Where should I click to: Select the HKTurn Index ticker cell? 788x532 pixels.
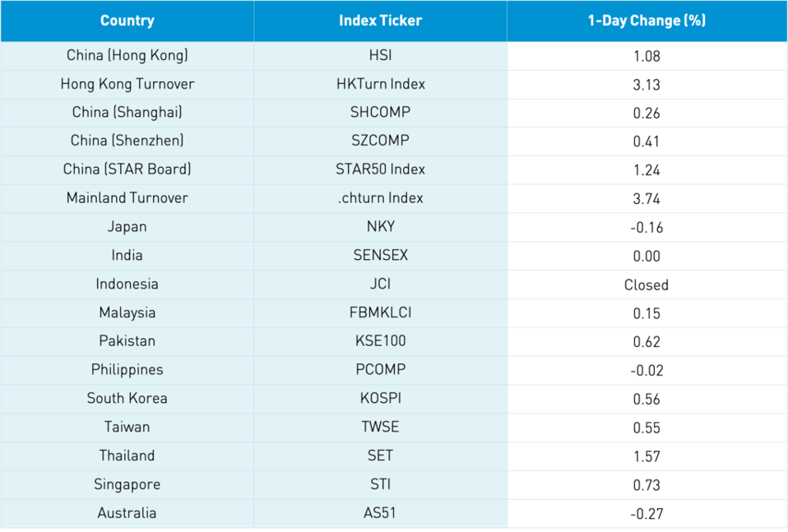click(380, 85)
